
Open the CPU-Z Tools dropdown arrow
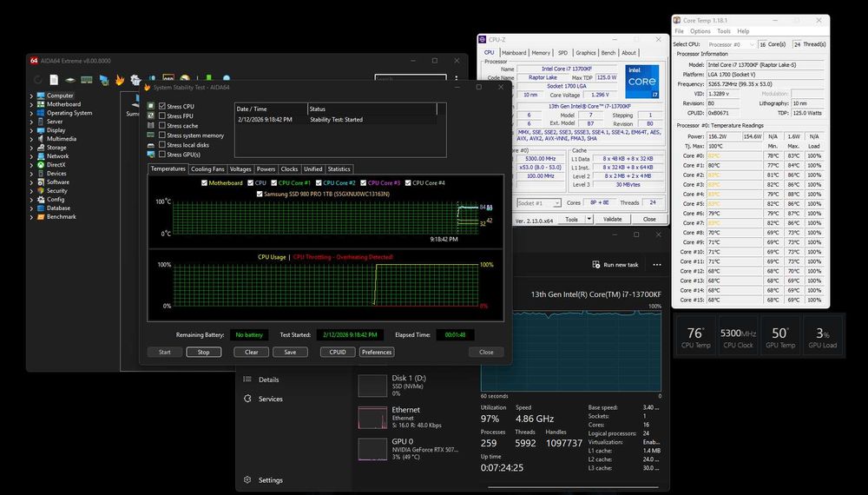coord(589,219)
